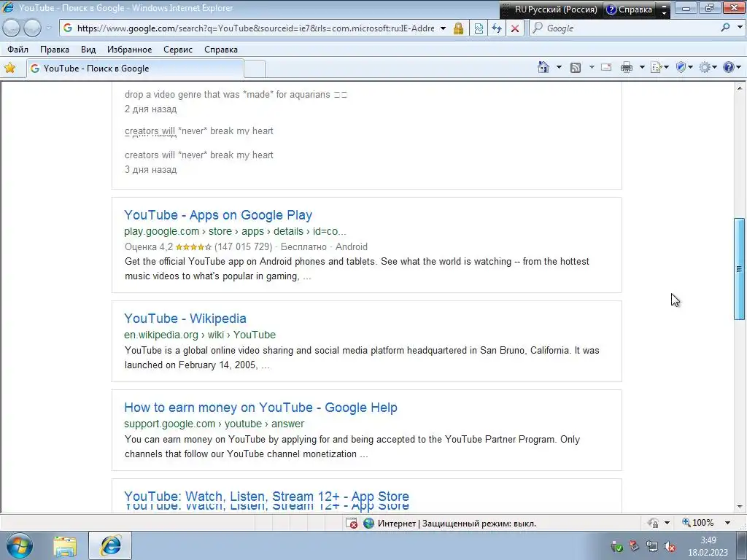Click the security lock icon in address bar
747x560 pixels.
pyautogui.click(x=458, y=28)
